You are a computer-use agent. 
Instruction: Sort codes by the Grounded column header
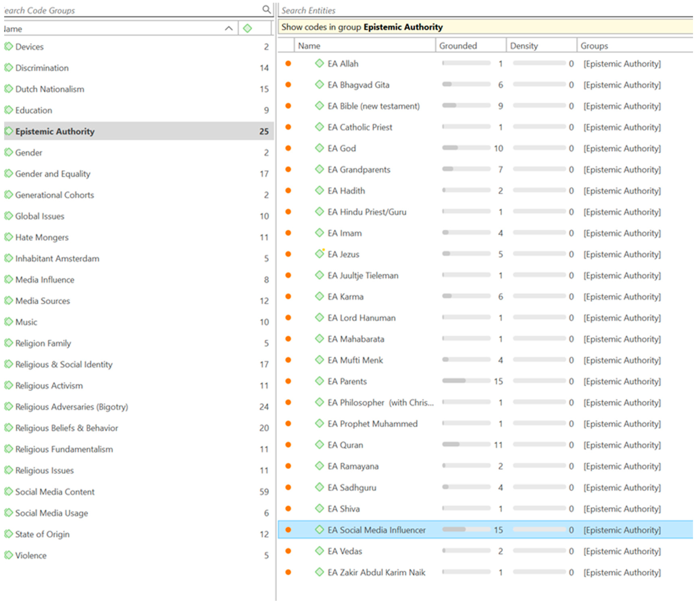[458, 46]
